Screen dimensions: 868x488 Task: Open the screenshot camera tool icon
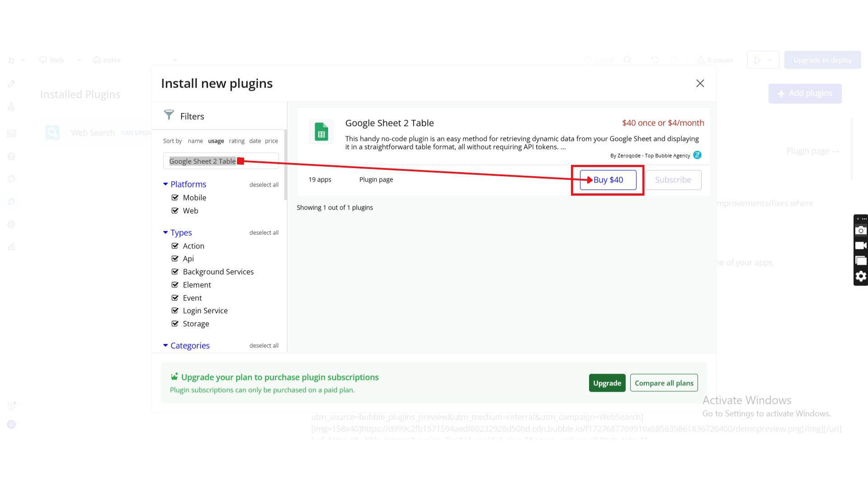tap(861, 230)
